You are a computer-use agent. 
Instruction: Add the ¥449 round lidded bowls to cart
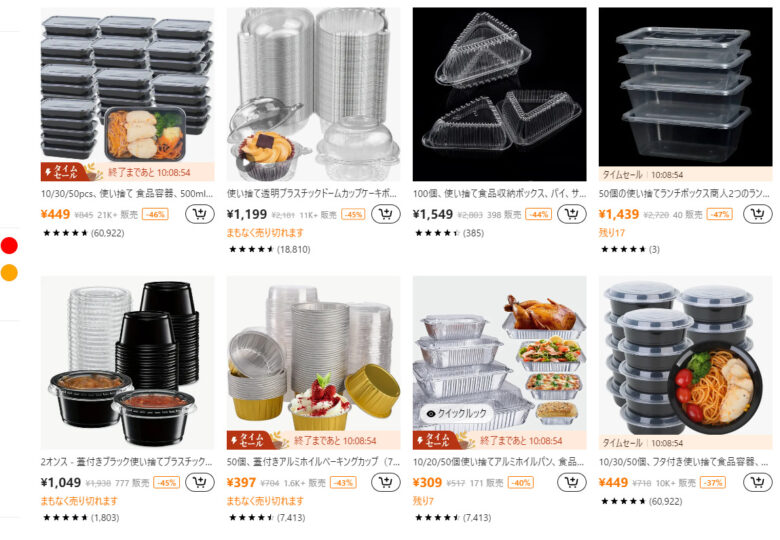click(758, 482)
